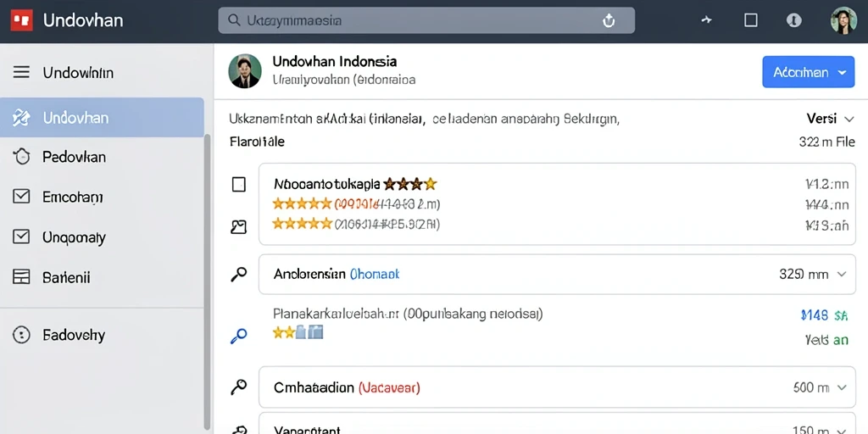This screenshot has height=434, width=868.
Task: Click the sidebar vertical scrollbar
Action: 208,282
